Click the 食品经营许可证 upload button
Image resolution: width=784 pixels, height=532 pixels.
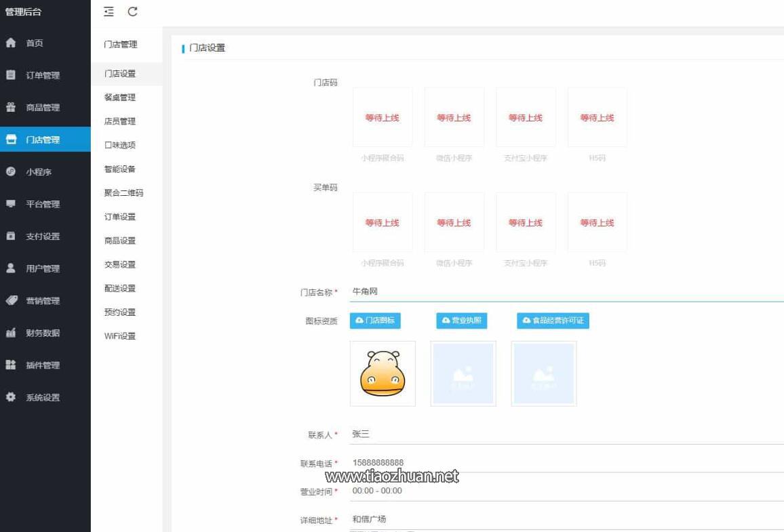pyautogui.click(x=553, y=320)
